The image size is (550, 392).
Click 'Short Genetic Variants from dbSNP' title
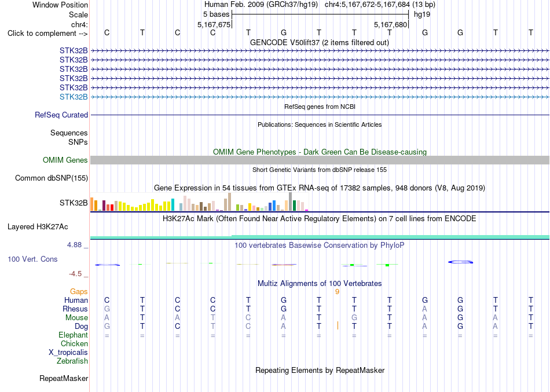(x=320, y=170)
